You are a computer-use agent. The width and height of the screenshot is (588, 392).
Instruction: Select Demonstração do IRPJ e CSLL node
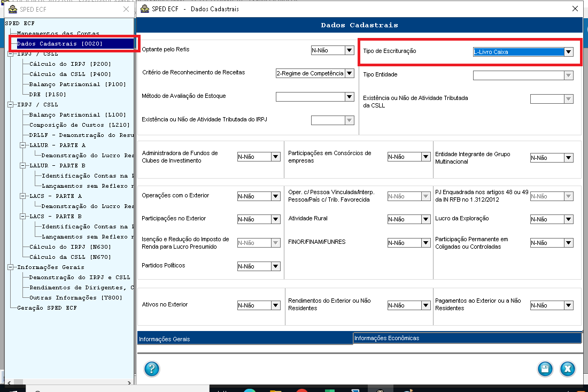click(x=80, y=277)
